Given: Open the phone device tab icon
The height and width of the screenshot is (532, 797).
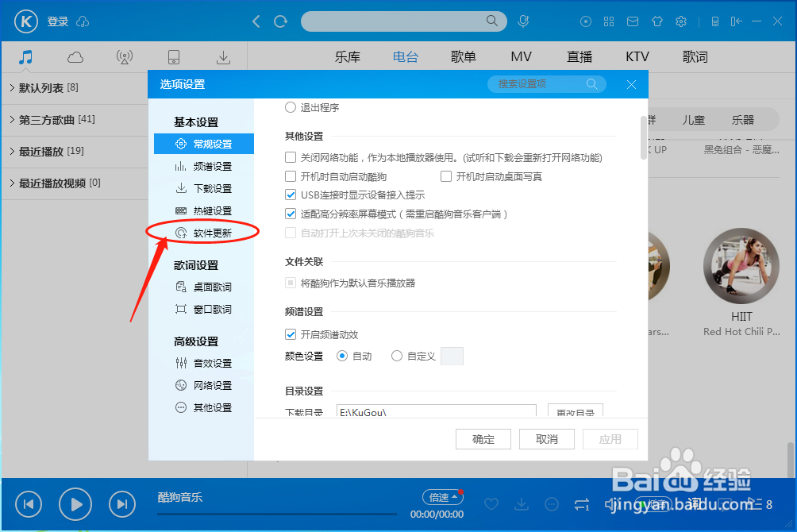Looking at the screenshot, I should pos(174,57).
